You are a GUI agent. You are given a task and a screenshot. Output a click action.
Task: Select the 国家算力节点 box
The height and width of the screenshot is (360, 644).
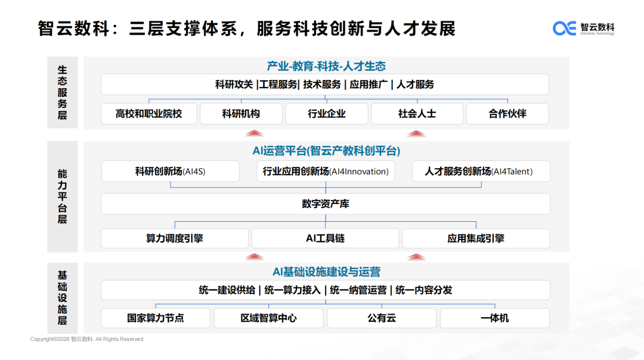point(156,318)
